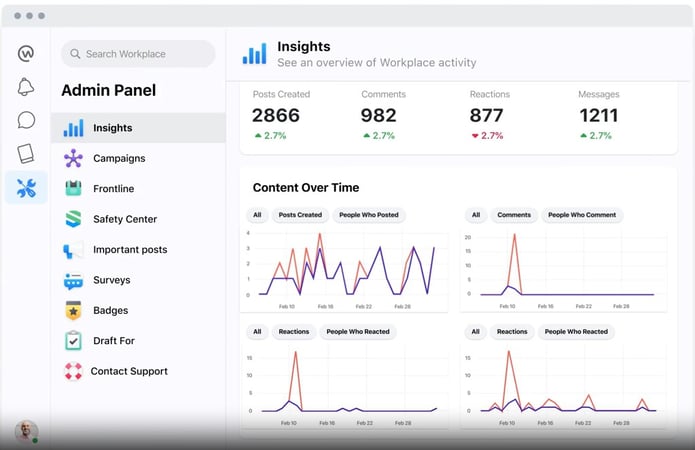Open Badges section
The height and width of the screenshot is (450, 695).
pos(138,310)
